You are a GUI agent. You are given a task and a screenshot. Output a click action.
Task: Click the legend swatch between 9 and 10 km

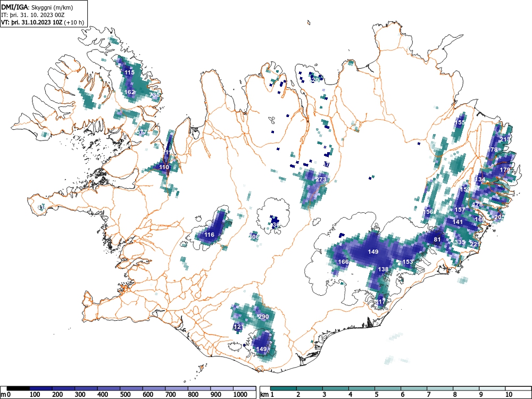point(492,388)
